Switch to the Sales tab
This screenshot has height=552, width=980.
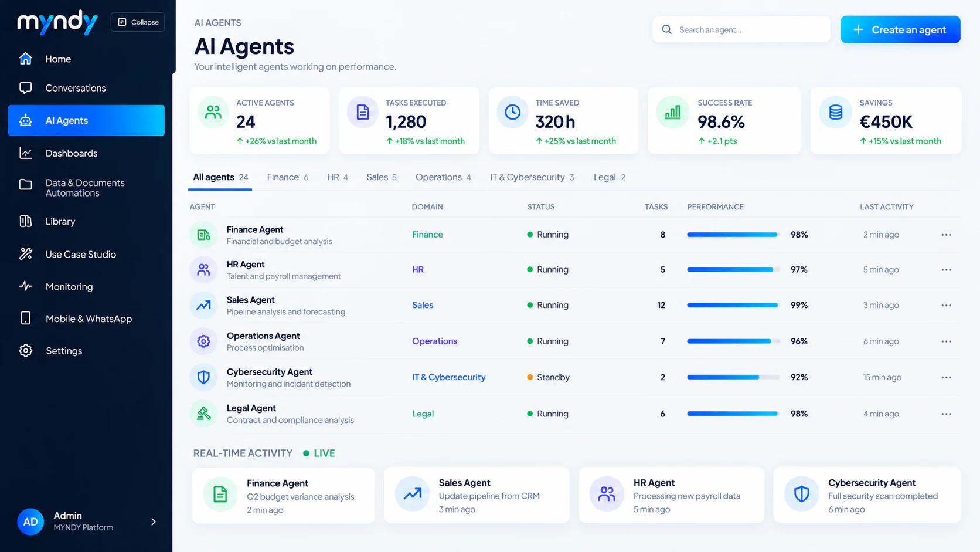[x=382, y=177]
